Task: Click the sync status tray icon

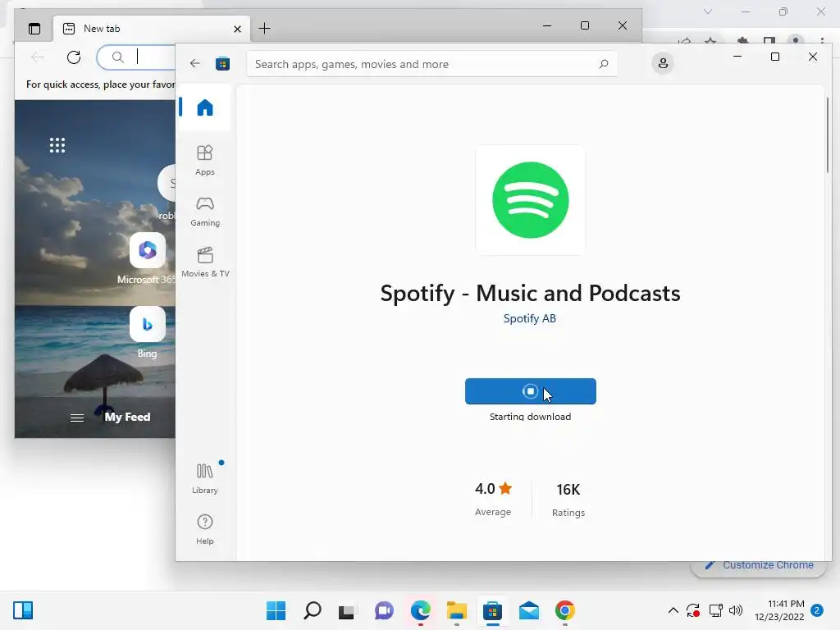Action: [x=693, y=610]
